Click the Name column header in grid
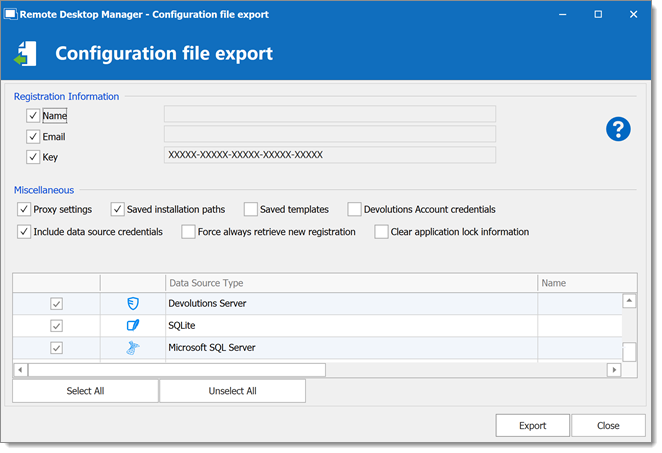Image resolution: width=662 pixels, height=453 pixels. click(587, 283)
